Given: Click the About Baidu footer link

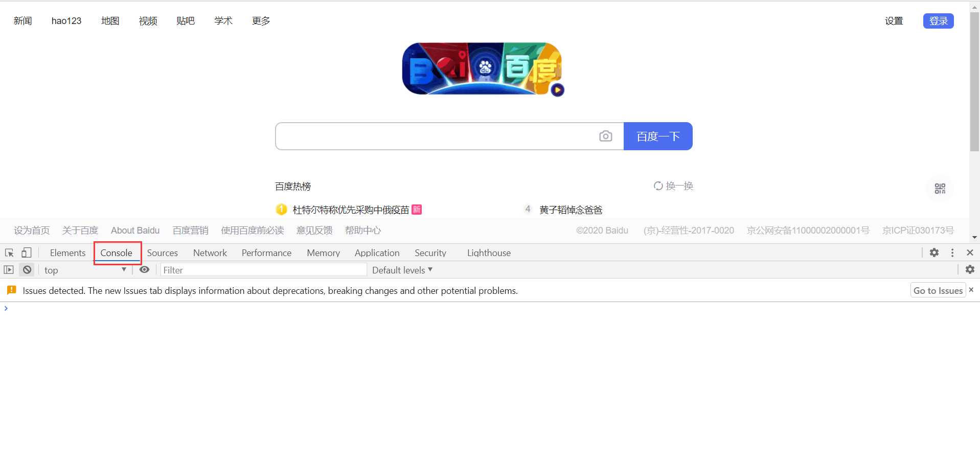Looking at the screenshot, I should tap(135, 230).
